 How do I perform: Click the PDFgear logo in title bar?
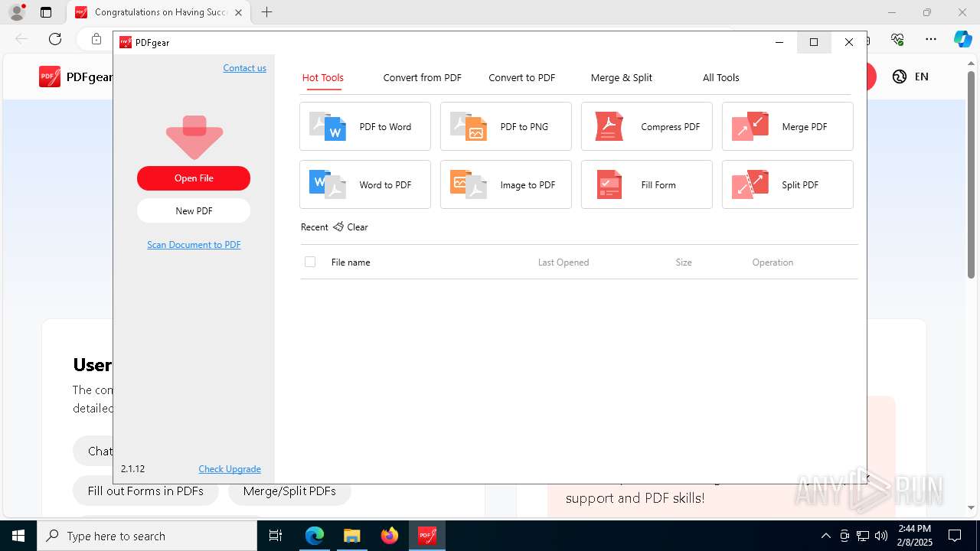[x=125, y=43]
